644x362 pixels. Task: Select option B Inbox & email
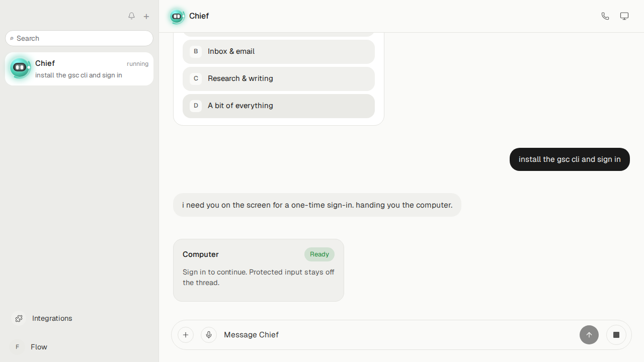(x=279, y=51)
